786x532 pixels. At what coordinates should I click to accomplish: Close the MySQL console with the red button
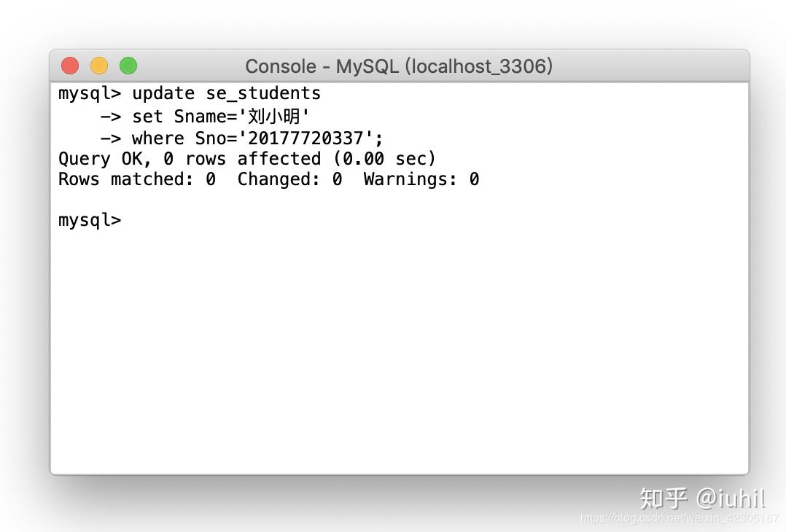point(70,66)
